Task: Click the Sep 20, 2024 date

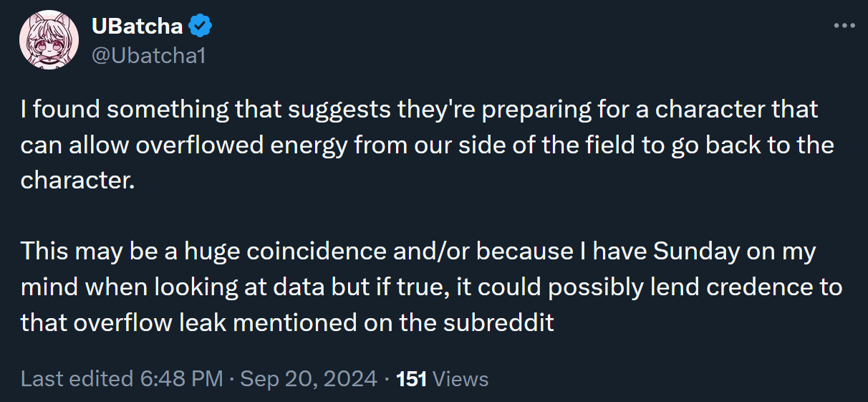Action: (x=309, y=378)
